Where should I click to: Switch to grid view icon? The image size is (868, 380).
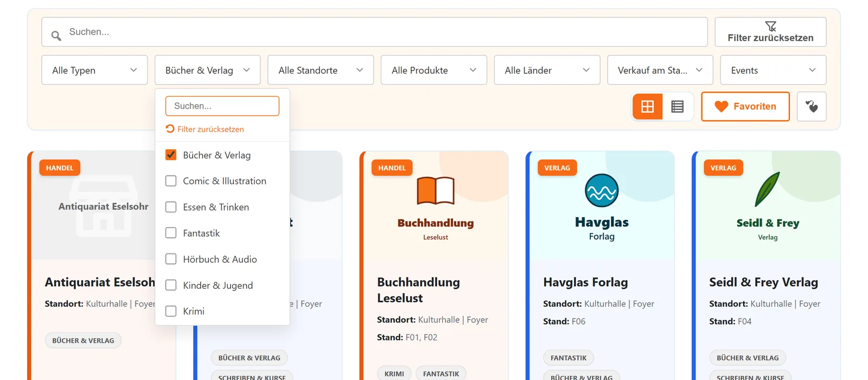(x=647, y=106)
